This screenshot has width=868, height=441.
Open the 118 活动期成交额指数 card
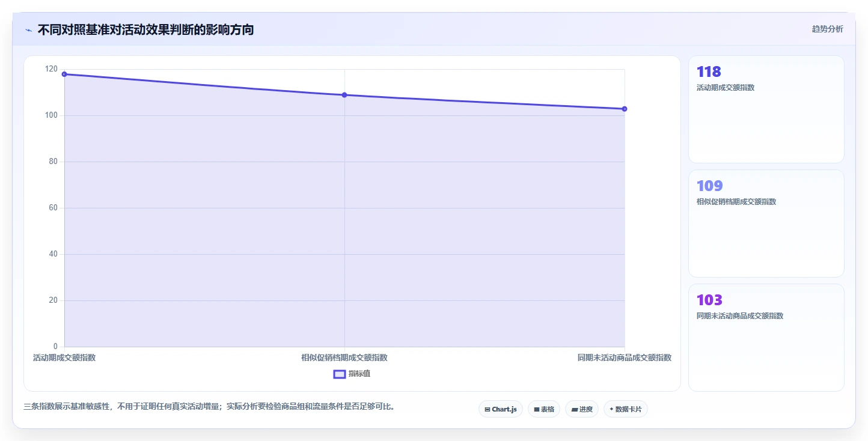[766, 109]
